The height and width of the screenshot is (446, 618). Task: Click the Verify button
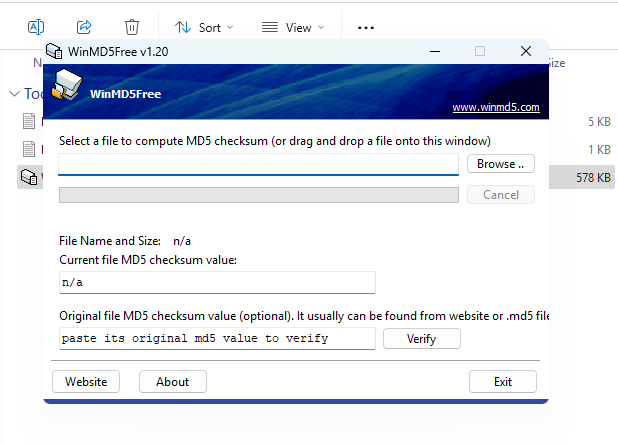coord(422,338)
